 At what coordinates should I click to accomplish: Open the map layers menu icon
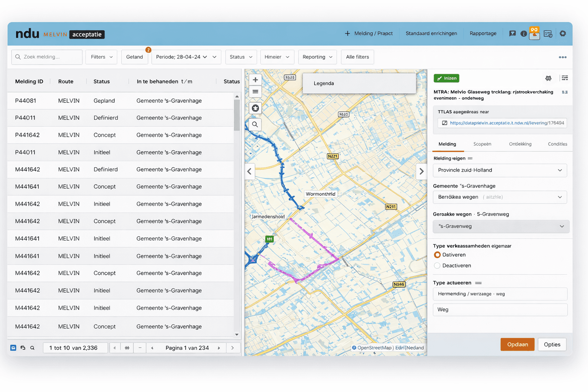(255, 92)
